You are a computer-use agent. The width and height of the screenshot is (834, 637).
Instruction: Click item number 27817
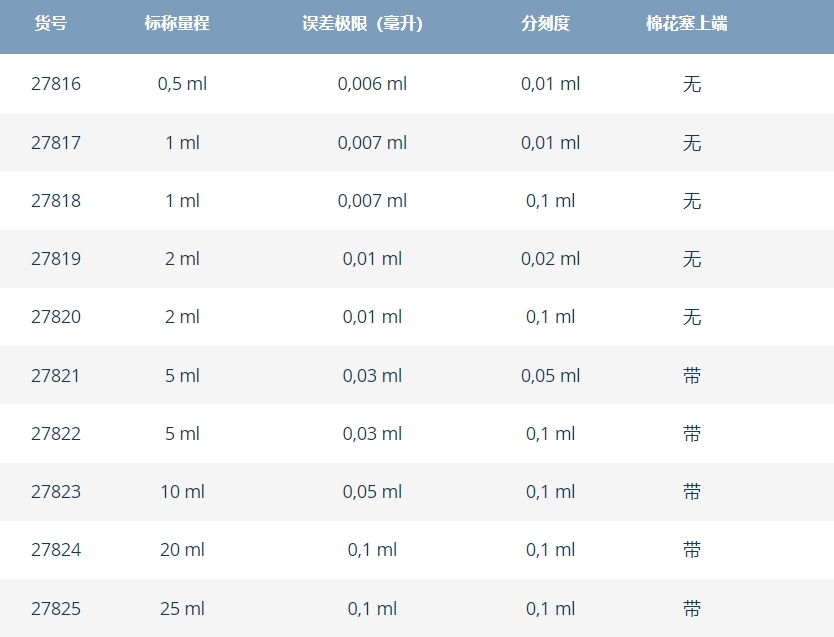[56, 143]
